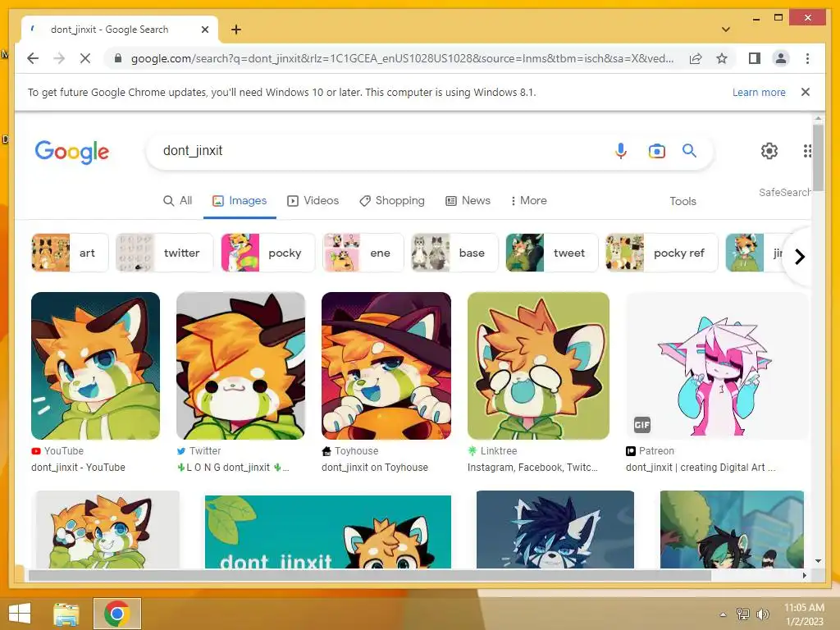Image resolution: width=840 pixels, height=630 pixels.
Task: Click the site info lock icon
Action: coord(118,58)
